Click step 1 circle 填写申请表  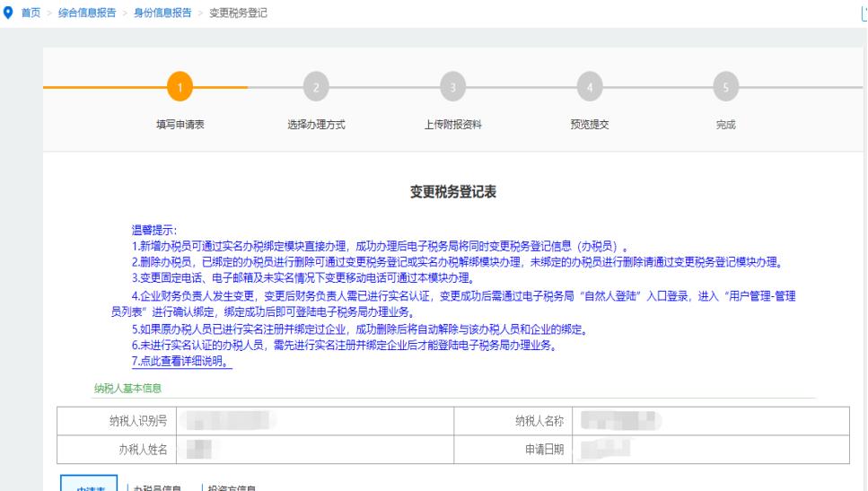tap(180, 88)
